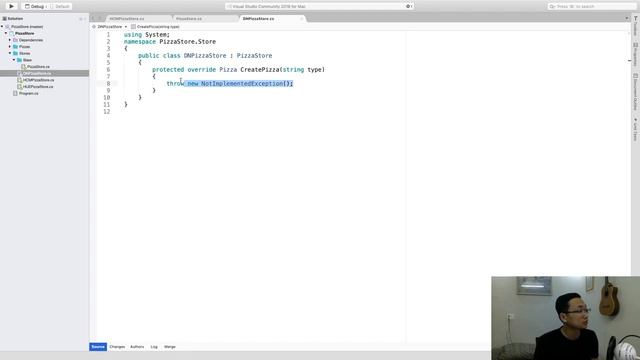Open Program.cs in the solution tree
Viewport: 640px width, 360px height.
(x=29, y=93)
